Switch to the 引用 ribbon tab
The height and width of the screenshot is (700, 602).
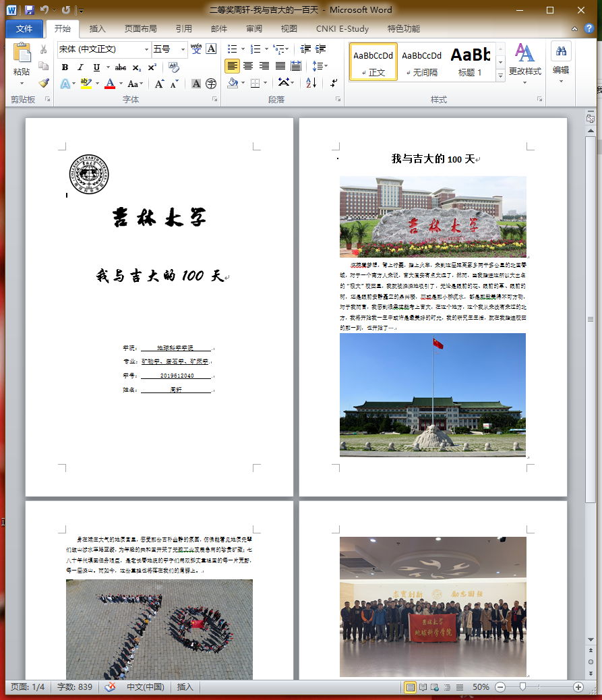click(184, 28)
